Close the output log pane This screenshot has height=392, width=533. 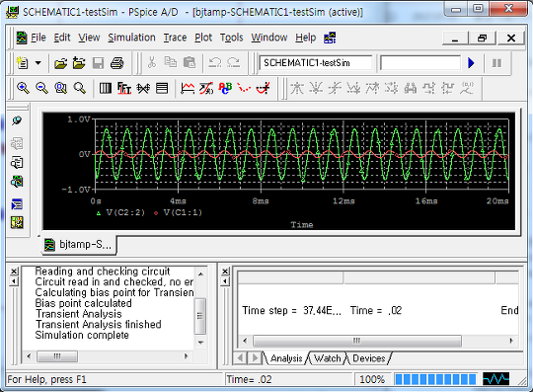point(14,272)
